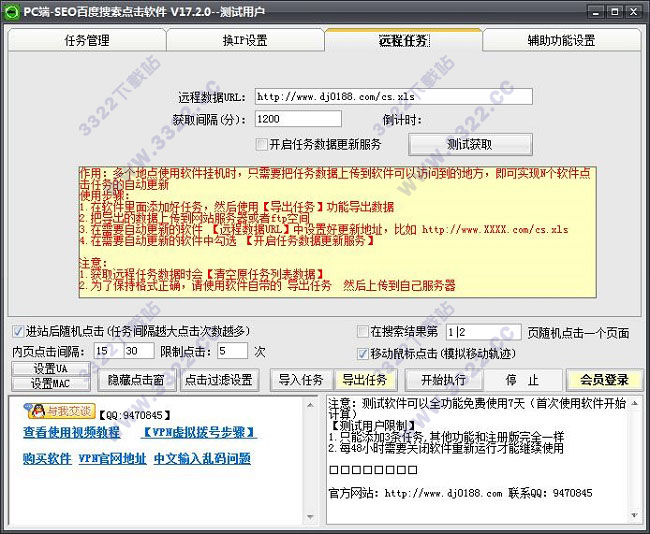
Task: Focus the 远程数据URL input field
Action: click(393, 97)
